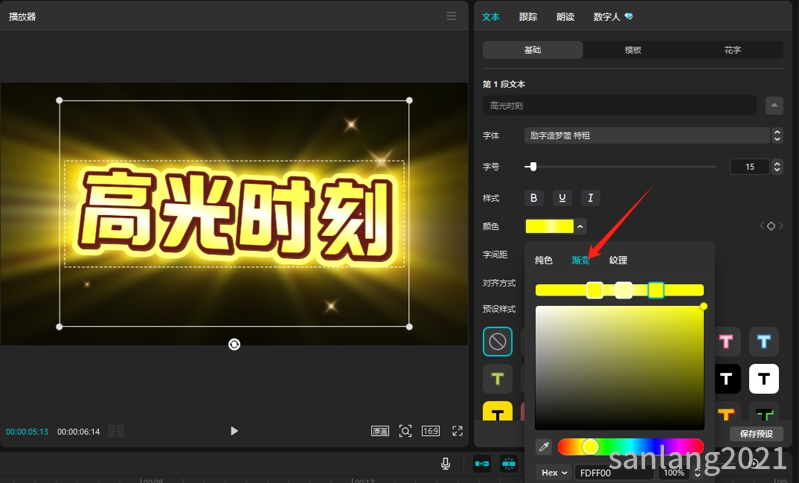Screen dimensions: 799x483
Task: Toggle the auto-snap timeline icon
Action: pos(509,464)
